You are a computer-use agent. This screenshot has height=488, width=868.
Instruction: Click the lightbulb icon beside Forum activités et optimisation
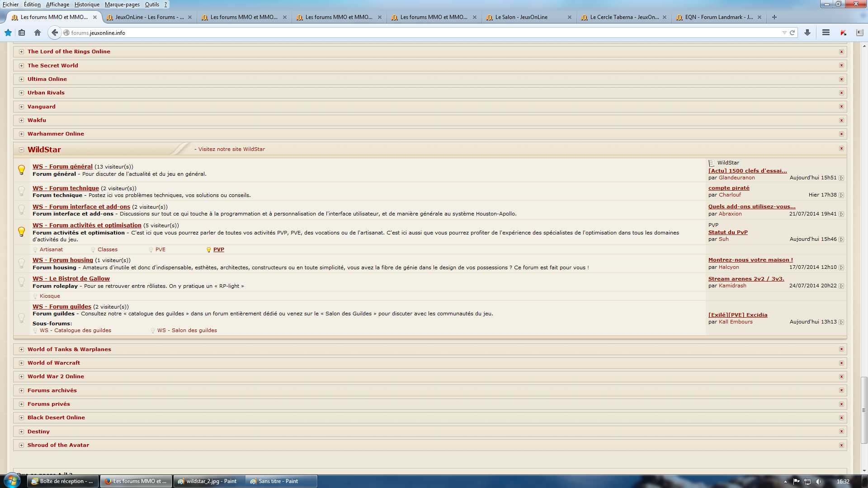pos(21,232)
